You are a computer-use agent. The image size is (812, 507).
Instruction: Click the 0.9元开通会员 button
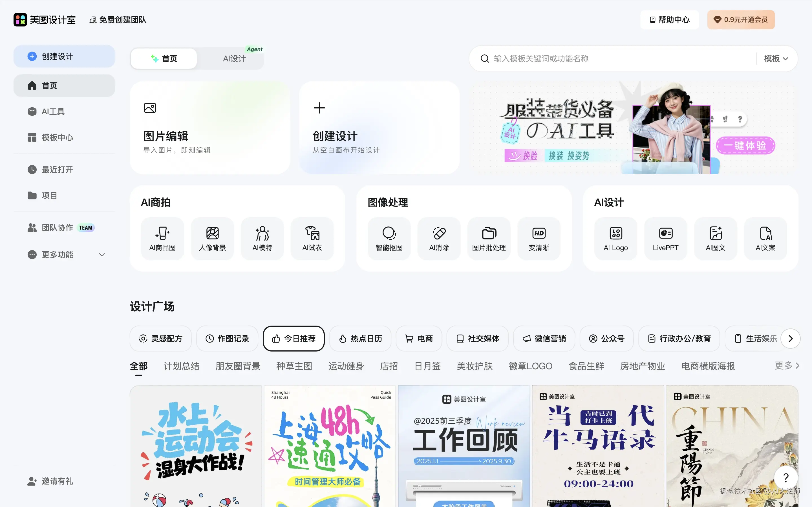(741, 20)
